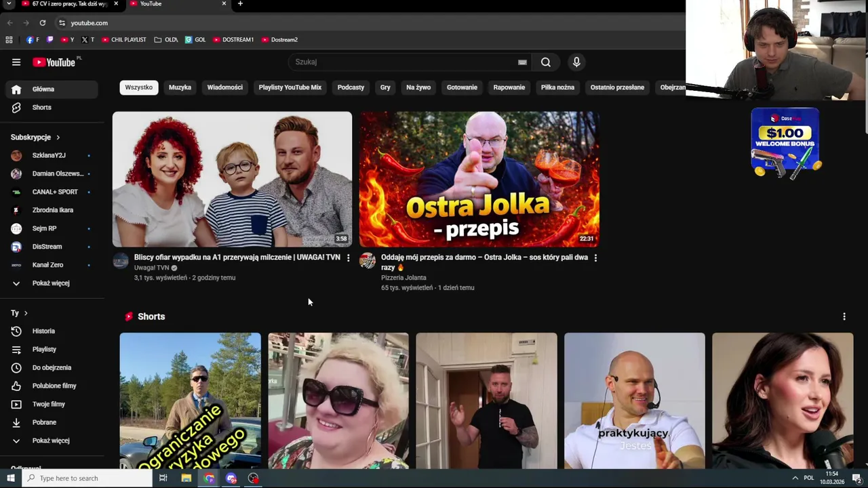The width and height of the screenshot is (868, 488).
Task: Click the magnifier search button
Action: (x=546, y=62)
